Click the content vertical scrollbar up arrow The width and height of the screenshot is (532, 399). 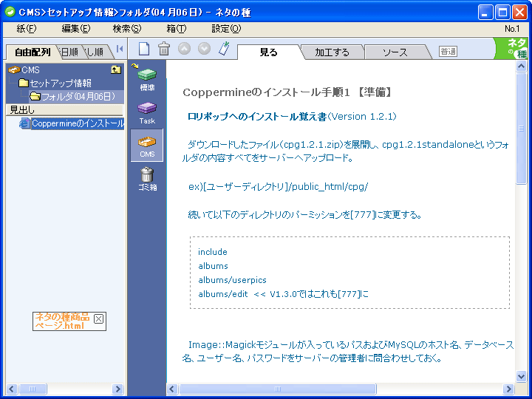pos(521,66)
